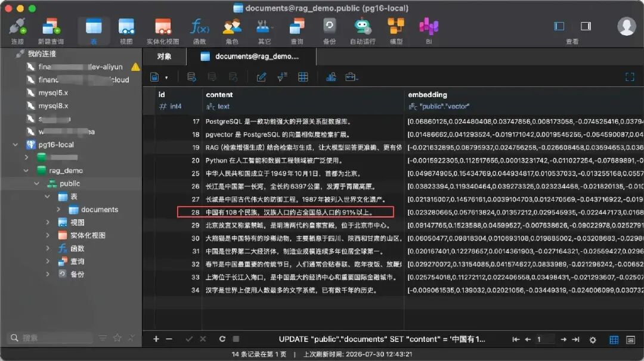
Task: Click the embedding column header
Action: (524, 100)
